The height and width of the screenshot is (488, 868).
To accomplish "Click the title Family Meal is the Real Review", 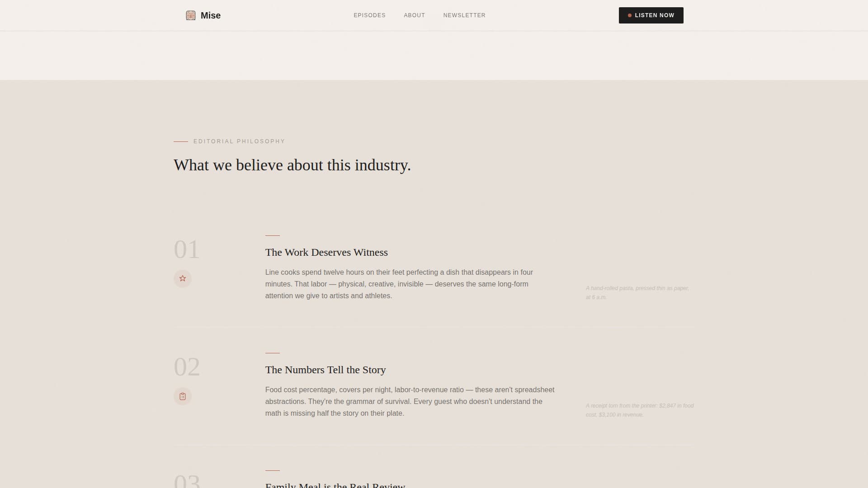I will (335, 485).
